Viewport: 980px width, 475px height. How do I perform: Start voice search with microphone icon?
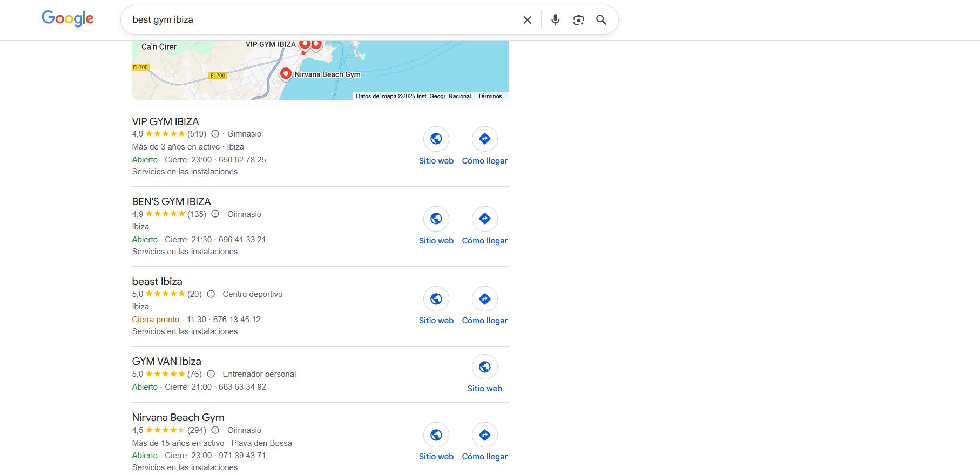[555, 20]
